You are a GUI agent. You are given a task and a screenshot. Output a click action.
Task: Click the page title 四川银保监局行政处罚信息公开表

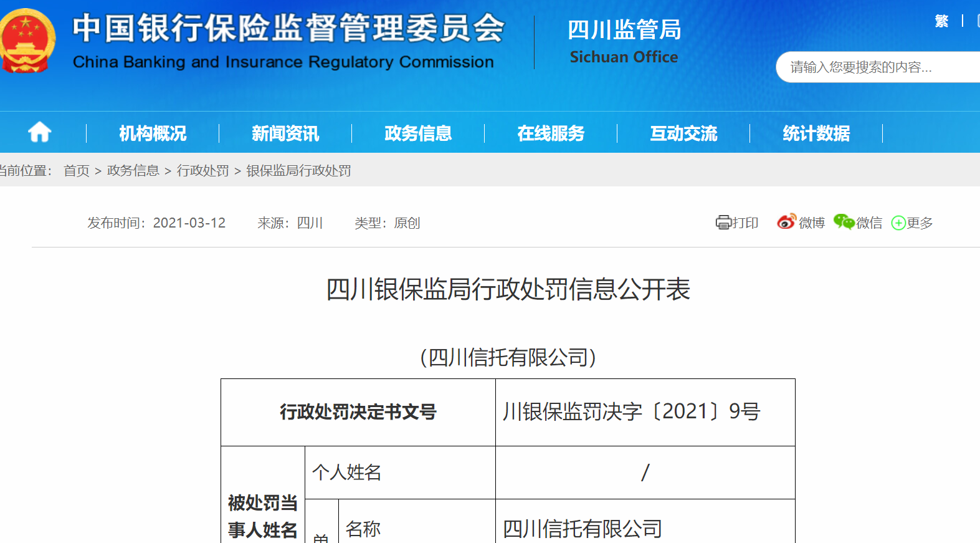(x=508, y=289)
